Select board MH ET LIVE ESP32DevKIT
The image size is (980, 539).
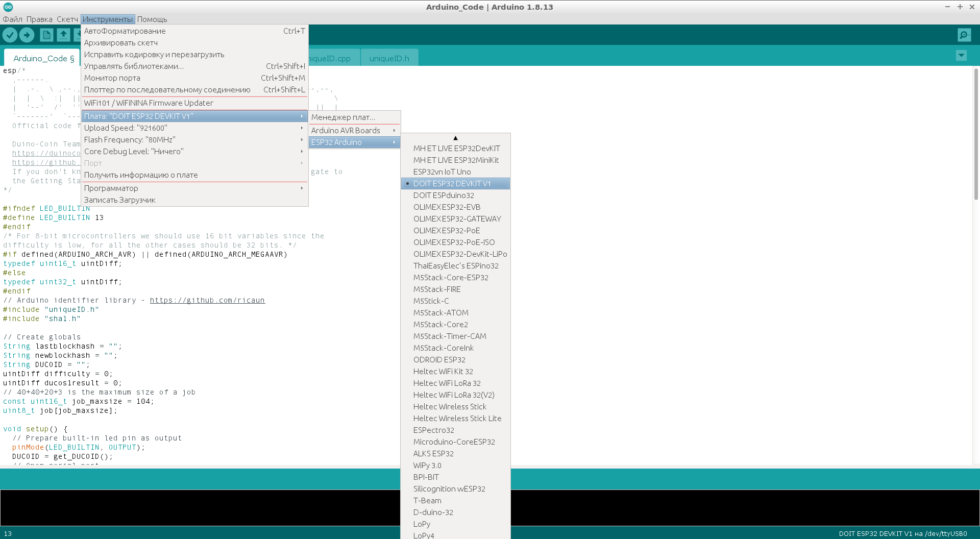455,148
